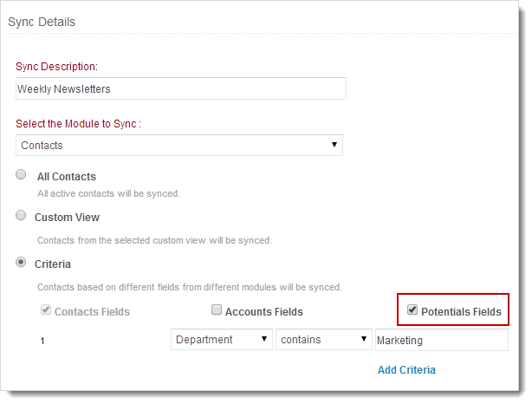Open the contains condition dropdown
532x404 pixels.
point(324,340)
